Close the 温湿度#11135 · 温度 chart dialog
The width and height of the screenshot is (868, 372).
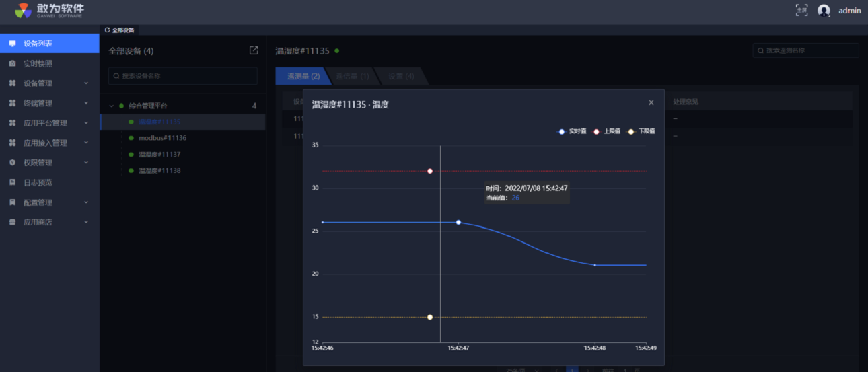point(651,103)
